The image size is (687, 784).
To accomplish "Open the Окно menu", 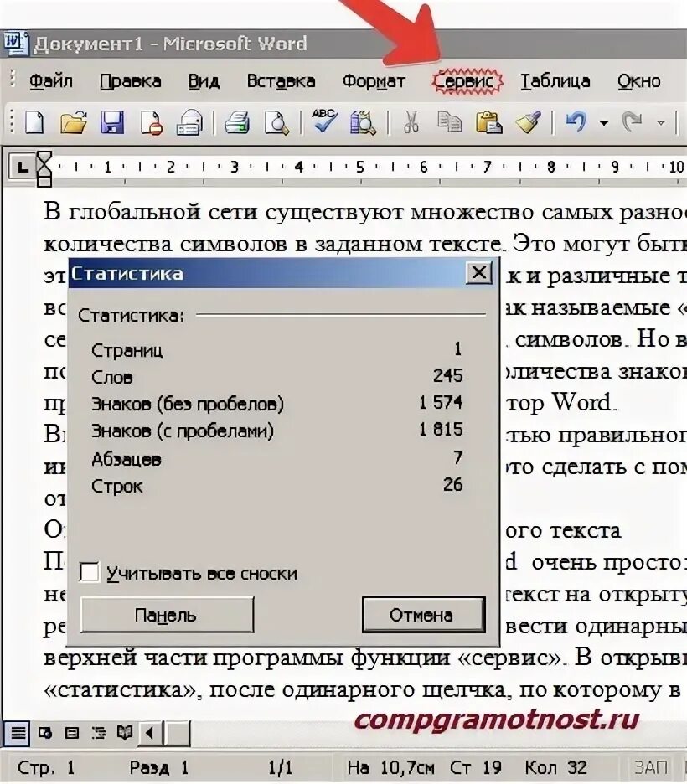I will [x=639, y=81].
